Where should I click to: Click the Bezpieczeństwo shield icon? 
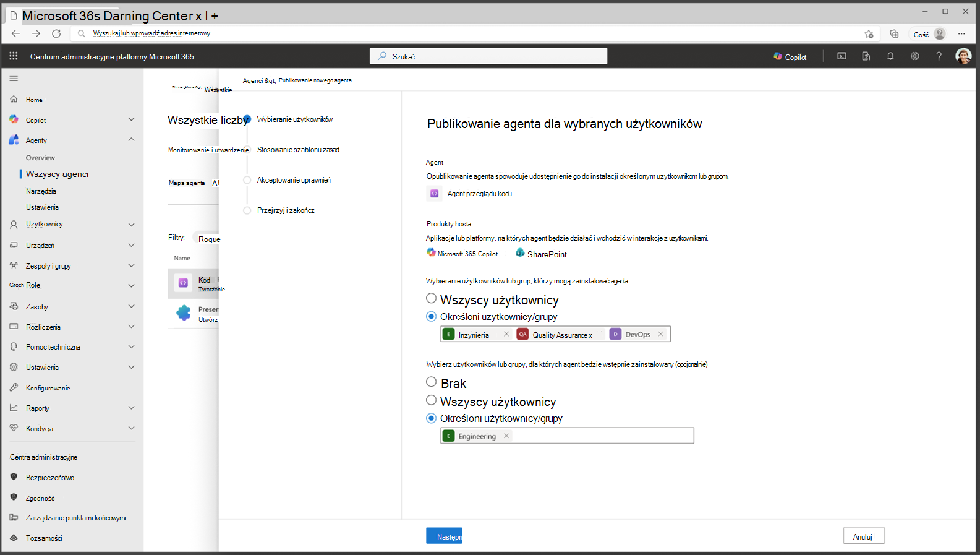click(14, 477)
